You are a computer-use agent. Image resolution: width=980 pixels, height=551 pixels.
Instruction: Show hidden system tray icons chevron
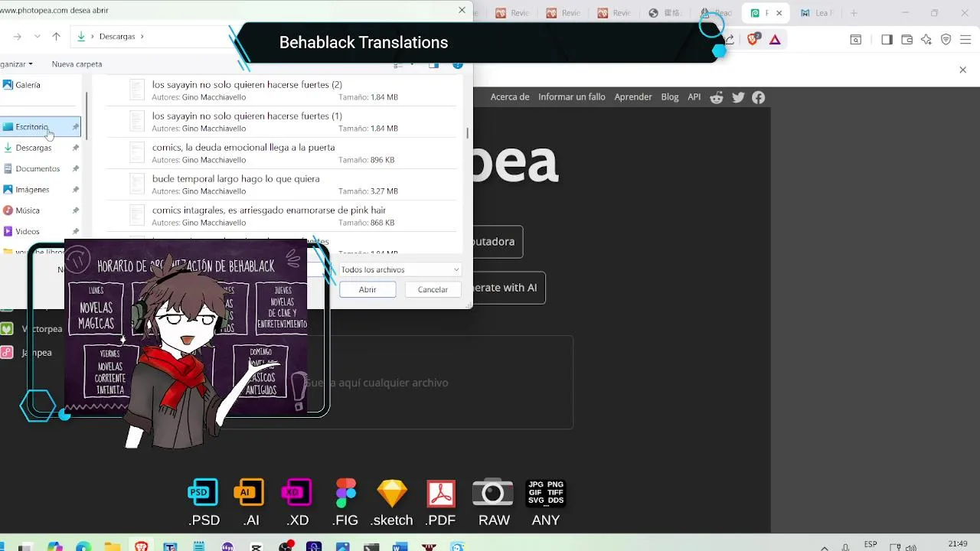(825, 547)
